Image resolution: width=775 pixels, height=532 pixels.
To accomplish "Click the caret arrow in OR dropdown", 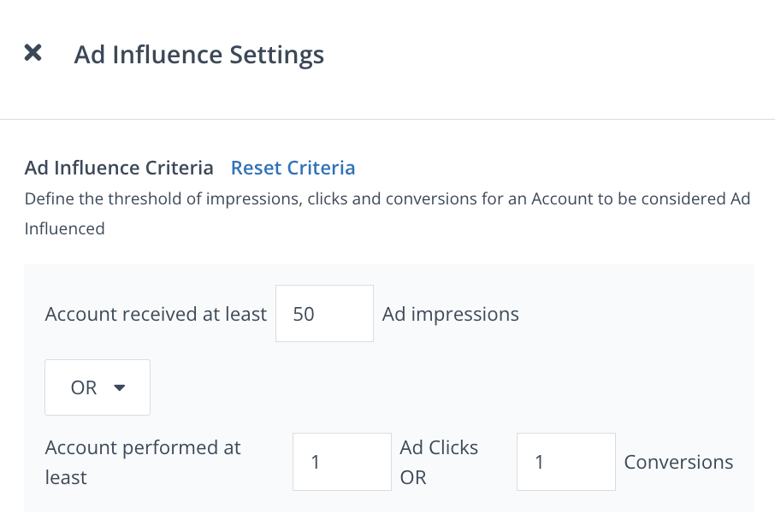I will coord(120,387).
